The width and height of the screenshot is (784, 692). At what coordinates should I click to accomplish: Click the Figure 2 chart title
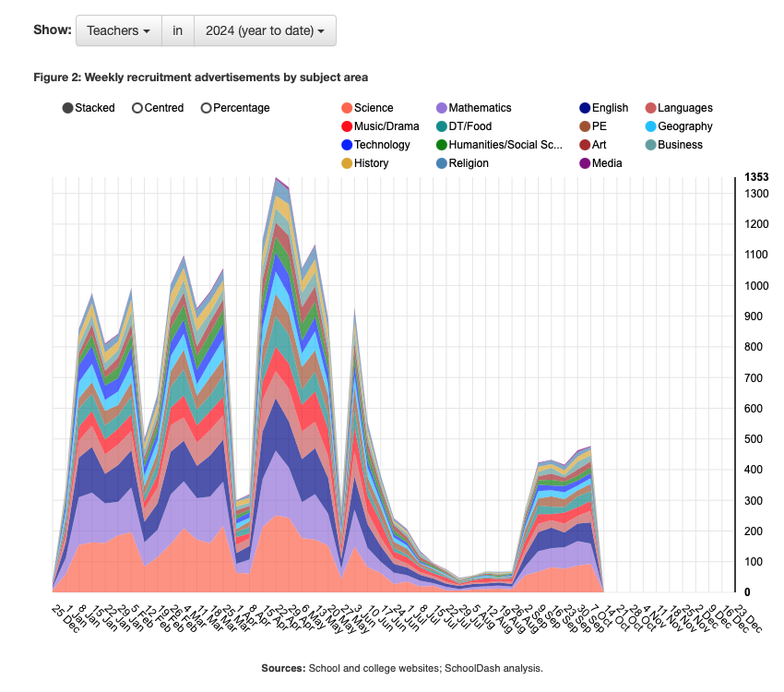[x=200, y=78]
